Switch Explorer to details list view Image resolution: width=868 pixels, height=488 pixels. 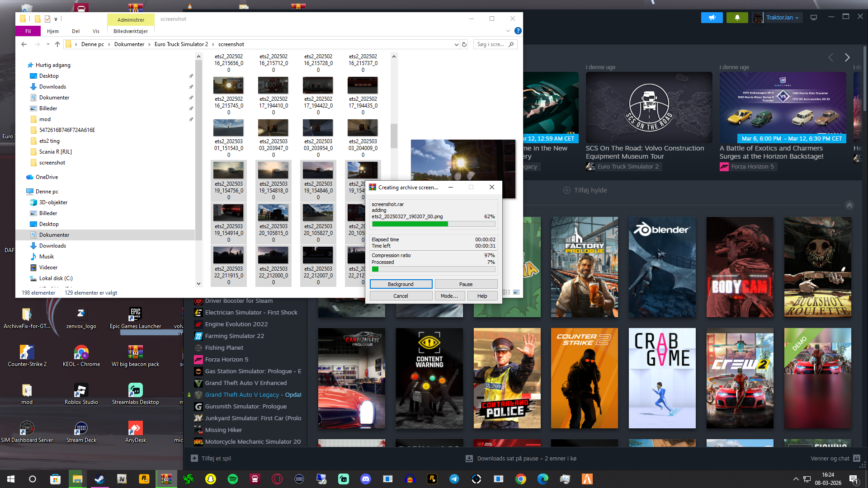(x=507, y=292)
